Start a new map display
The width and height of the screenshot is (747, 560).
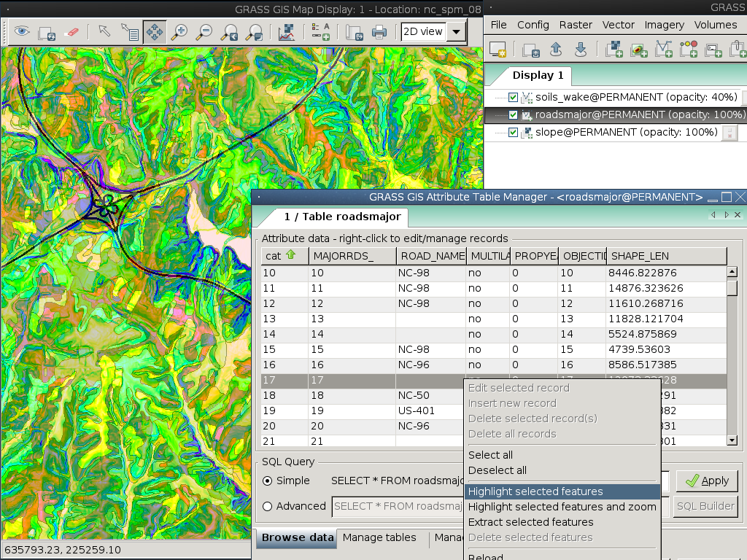[498, 50]
